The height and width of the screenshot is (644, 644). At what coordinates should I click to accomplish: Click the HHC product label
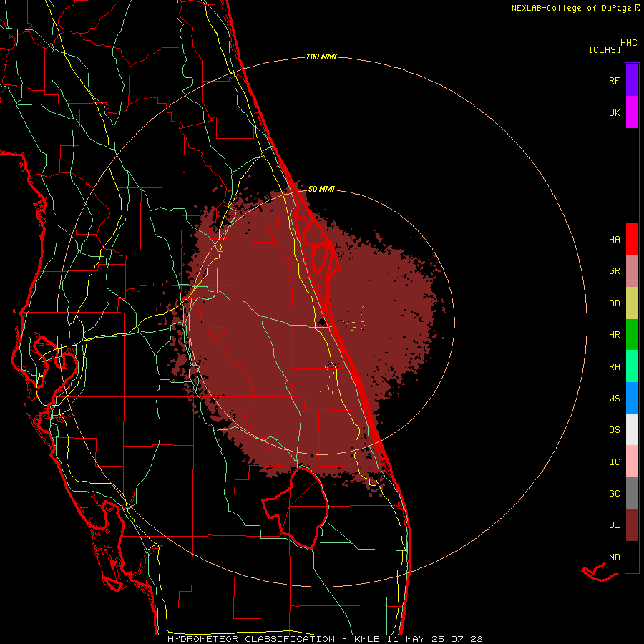coord(628,43)
